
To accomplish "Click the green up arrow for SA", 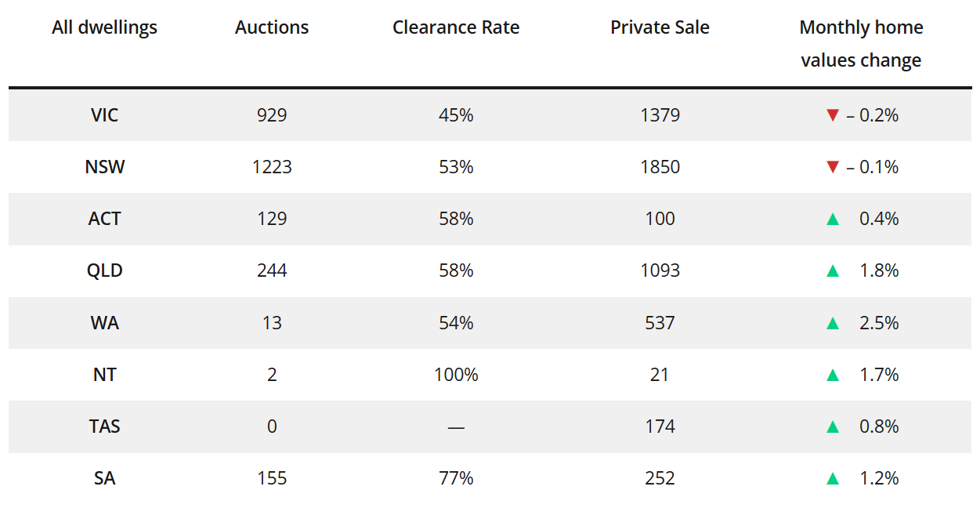I will (x=833, y=478).
